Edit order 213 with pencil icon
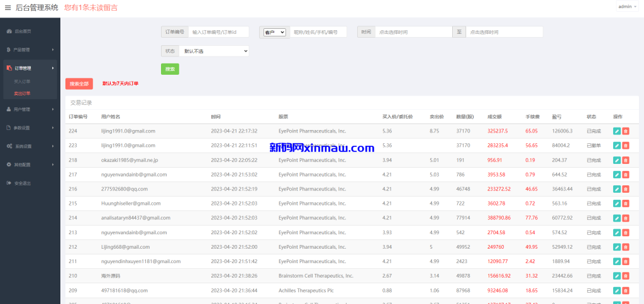Image resolution: width=644 pixels, height=304 pixels. pos(616,232)
